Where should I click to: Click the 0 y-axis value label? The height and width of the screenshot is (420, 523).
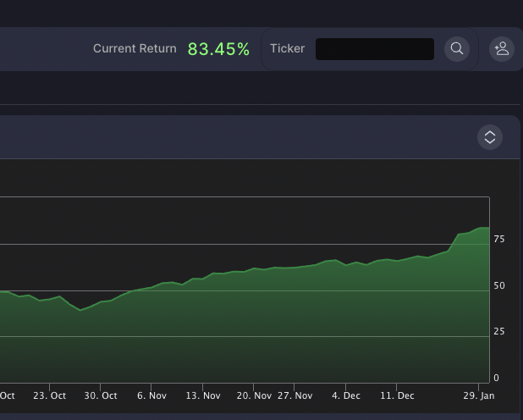497,378
